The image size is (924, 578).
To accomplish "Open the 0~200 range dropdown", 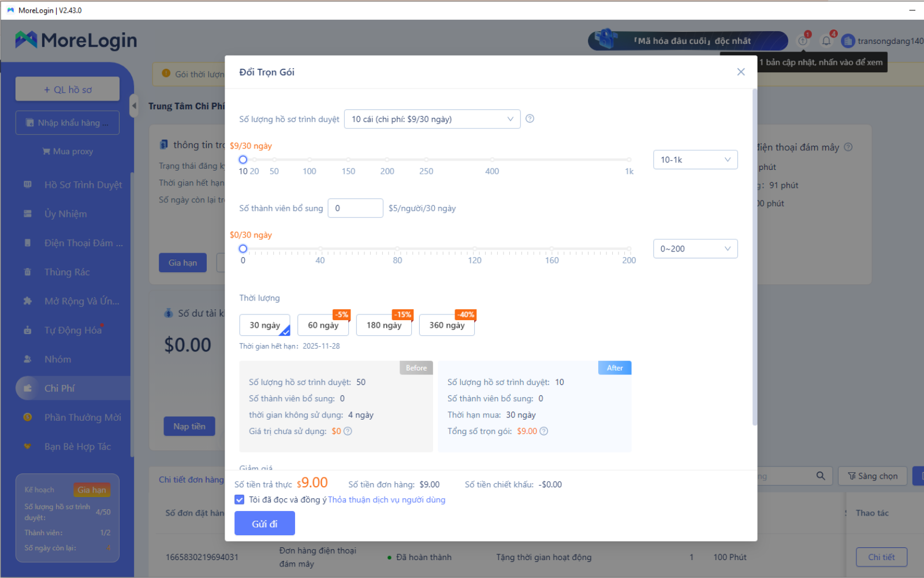I will pyautogui.click(x=695, y=249).
